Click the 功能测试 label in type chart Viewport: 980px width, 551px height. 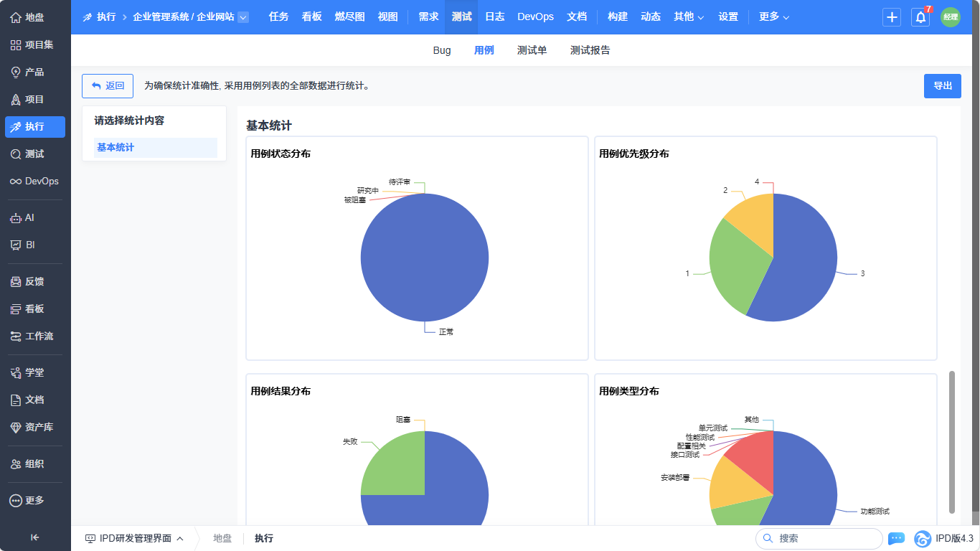[x=875, y=512]
